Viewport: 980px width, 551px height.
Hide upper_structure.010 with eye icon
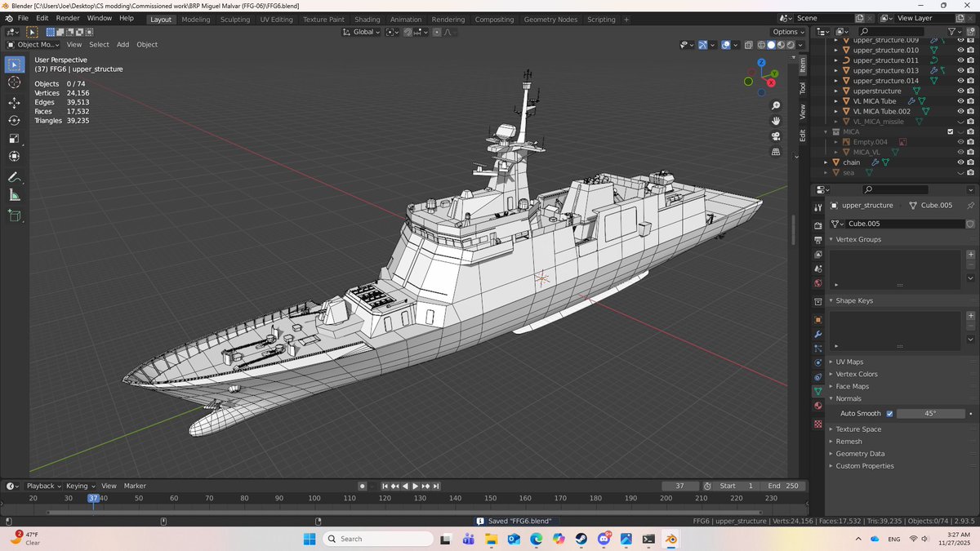click(960, 51)
